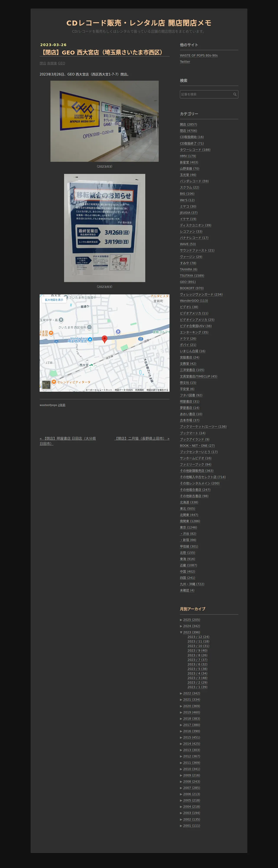This screenshot has height=868, width=278.
Task: Click the 2年前 timestamp link
Action: coord(62,405)
